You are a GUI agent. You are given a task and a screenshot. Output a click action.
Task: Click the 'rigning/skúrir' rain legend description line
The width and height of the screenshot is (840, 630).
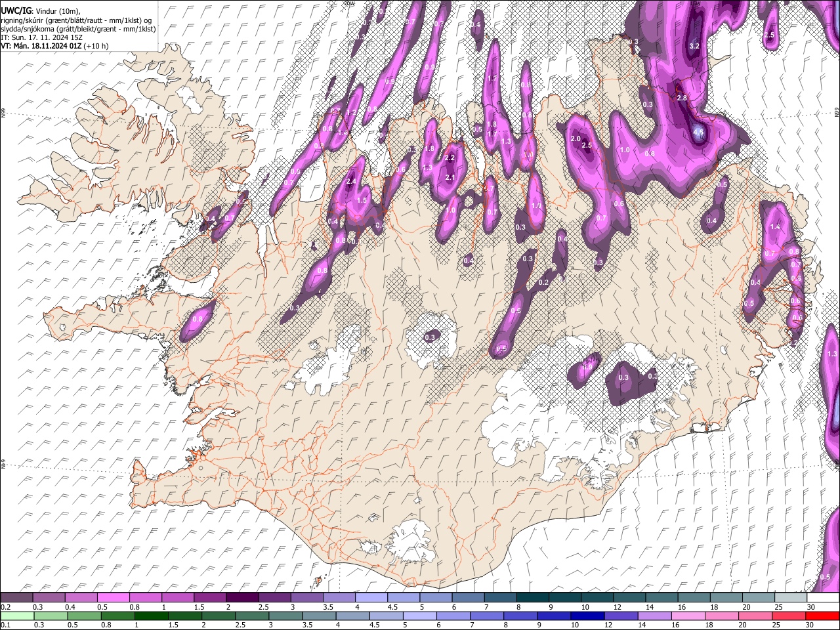77,20
